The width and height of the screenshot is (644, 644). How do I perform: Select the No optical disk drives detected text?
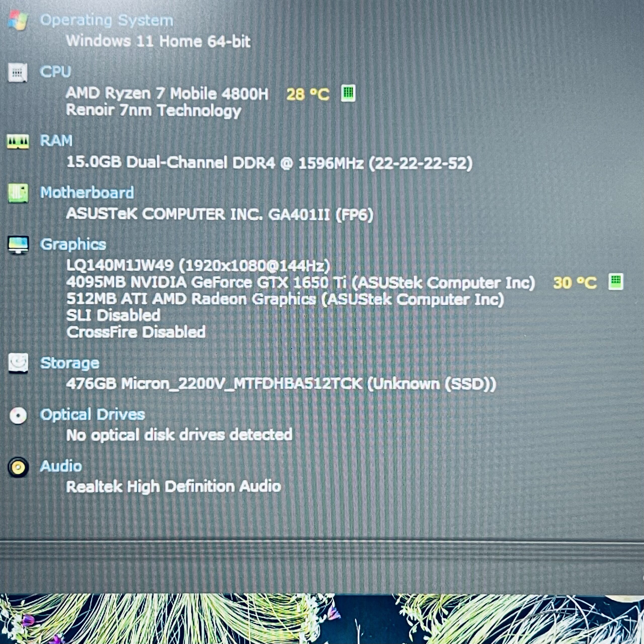(179, 435)
